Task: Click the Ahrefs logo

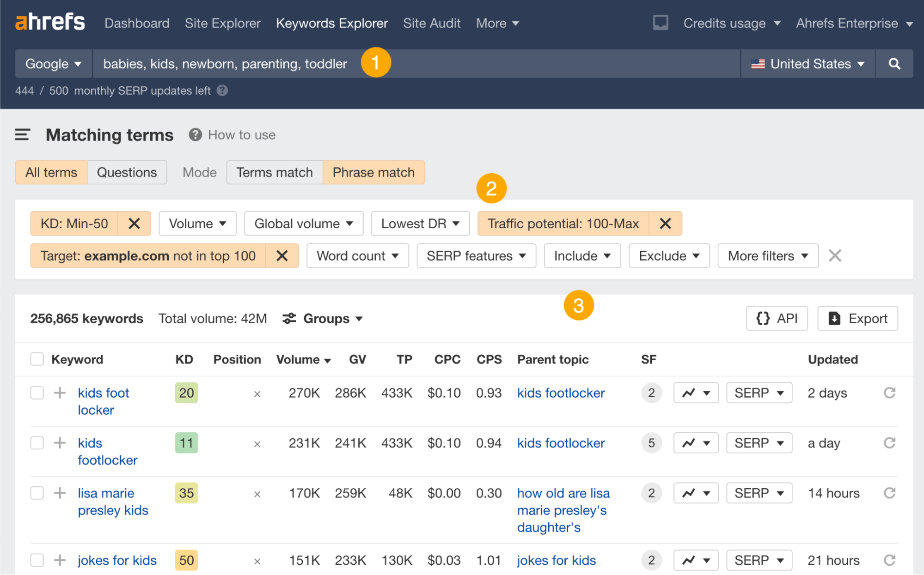Action: point(50,22)
